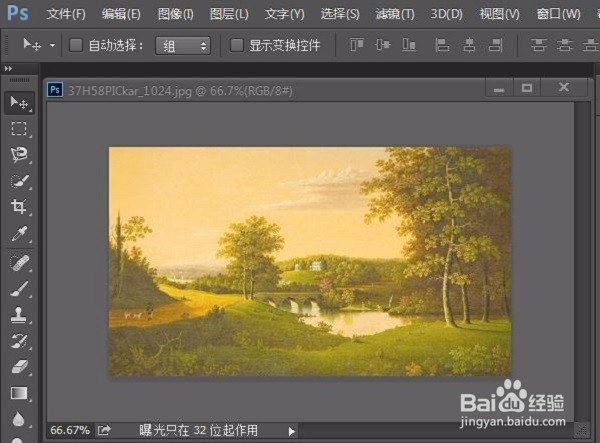Image resolution: width=600 pixels, height=443 pixels.
Task: Click the document title 37H58PICkar_1024.jpg
Action: (129, 91)
